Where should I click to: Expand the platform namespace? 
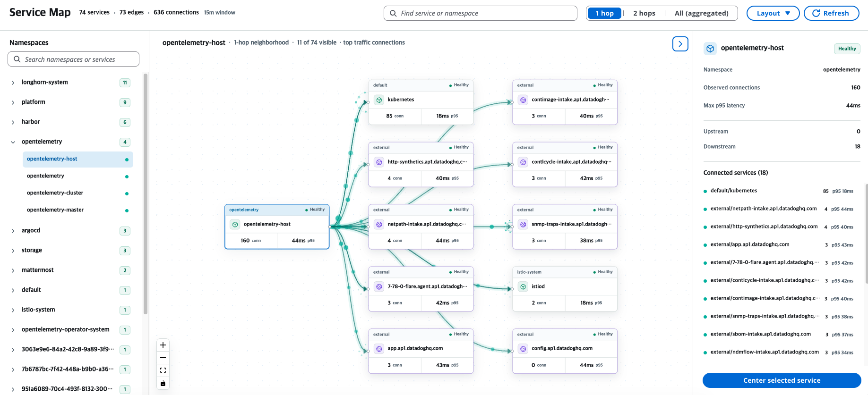pos(13,102)
